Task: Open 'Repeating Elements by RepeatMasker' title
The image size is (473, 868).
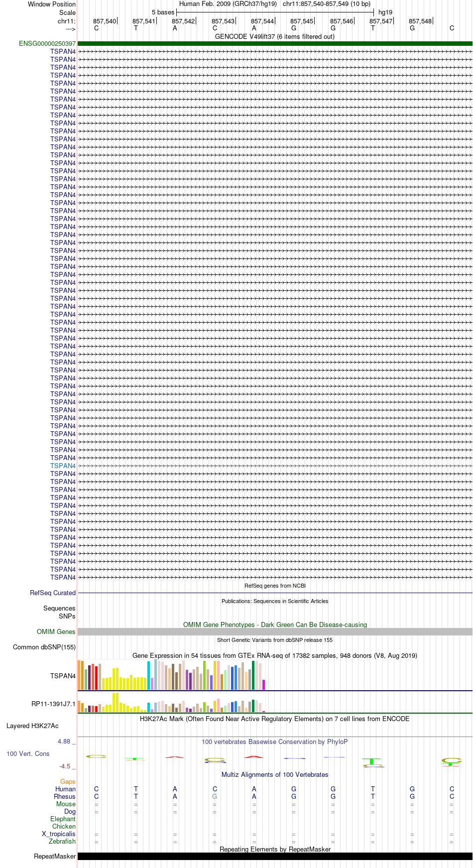Action: [x=275, y=849]
